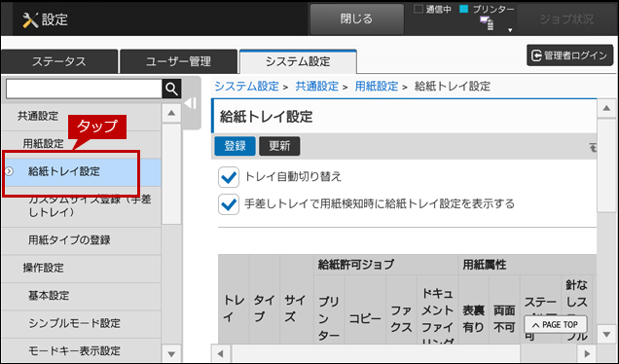This screenshot has height=364, width=619.
Task: Click the blue 登録 button
Action: click(x=235, y=146)
